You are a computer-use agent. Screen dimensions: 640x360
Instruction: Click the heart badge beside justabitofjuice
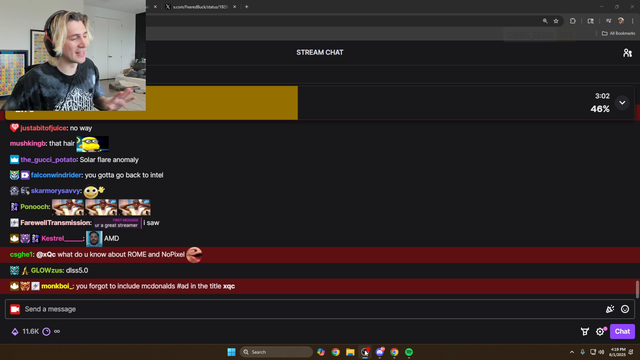click(x=14, y=128)
